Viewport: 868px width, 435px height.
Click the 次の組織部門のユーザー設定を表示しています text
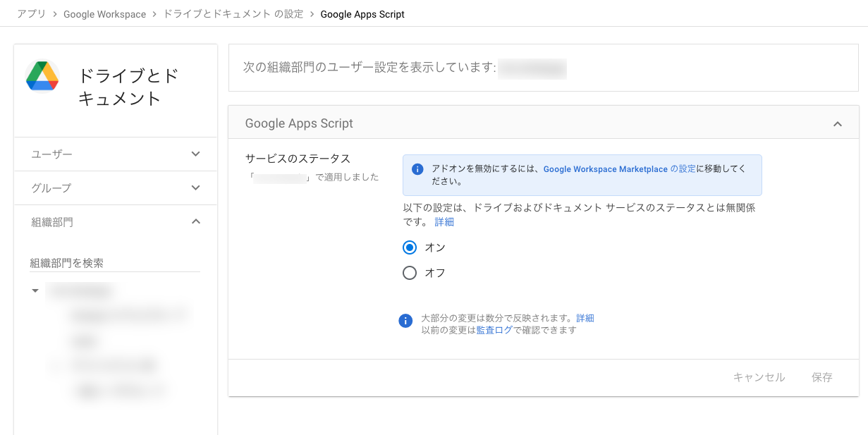pyautogui.click(x=369, y=68)
